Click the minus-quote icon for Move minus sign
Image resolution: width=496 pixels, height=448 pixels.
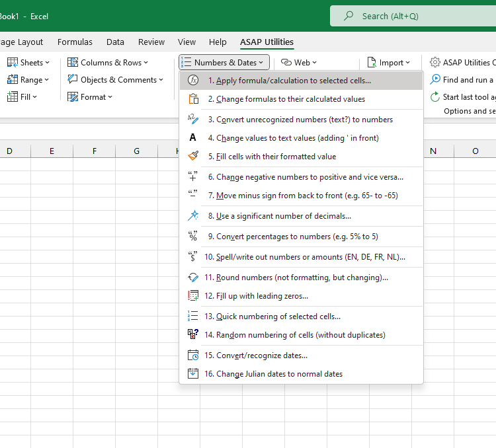192,194
